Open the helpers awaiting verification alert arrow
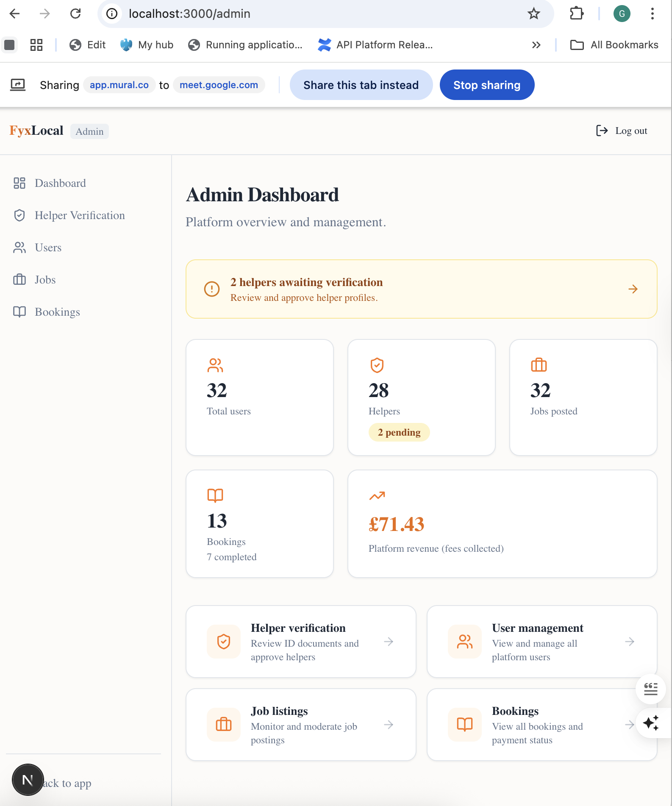Image resolution: width=672 pixels, height=806 pixels. (633, 289)
